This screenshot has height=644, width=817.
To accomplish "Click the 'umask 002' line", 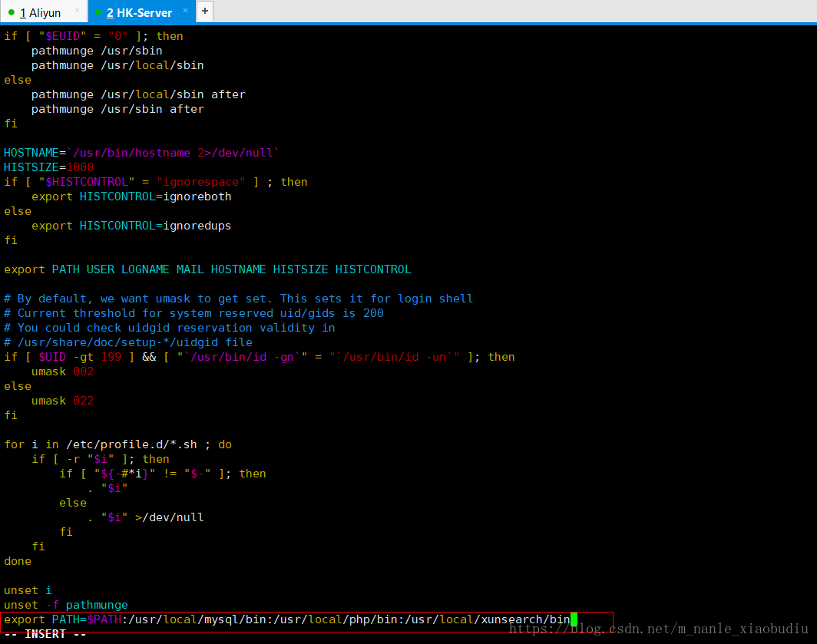I will [x=62, y=372].
